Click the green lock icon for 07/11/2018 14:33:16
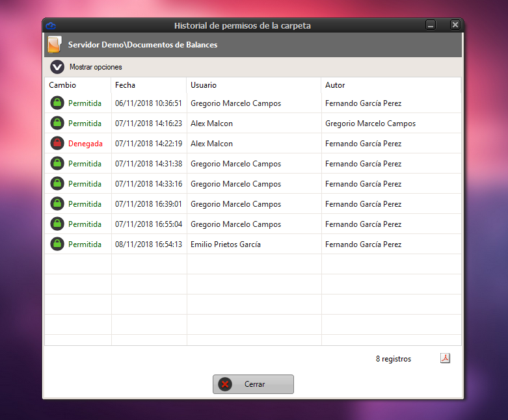508x420 pixels. (x=57, y=183)
